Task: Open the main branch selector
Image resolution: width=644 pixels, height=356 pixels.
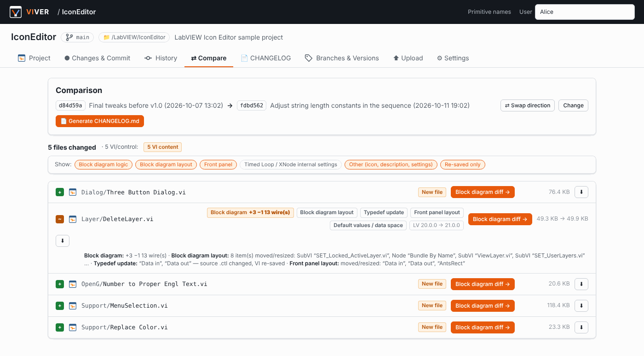Action: coord(77,37)
